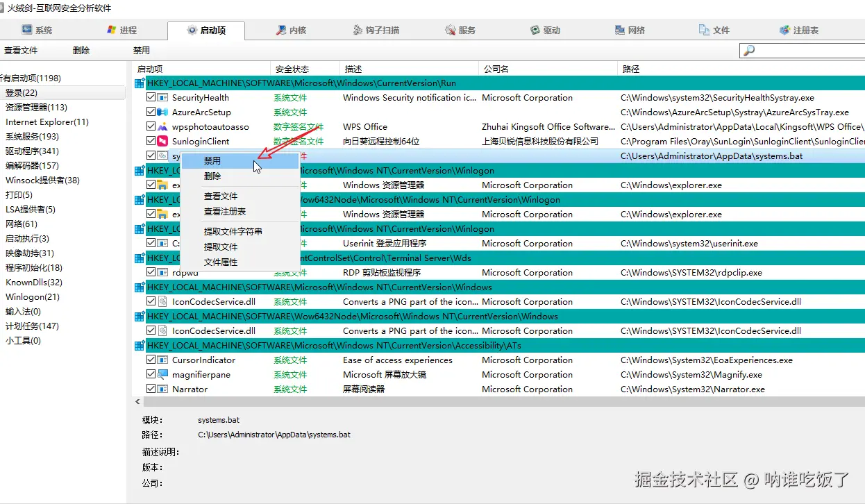Click the 注册表 tab cube icon

(x=784, y=30)
